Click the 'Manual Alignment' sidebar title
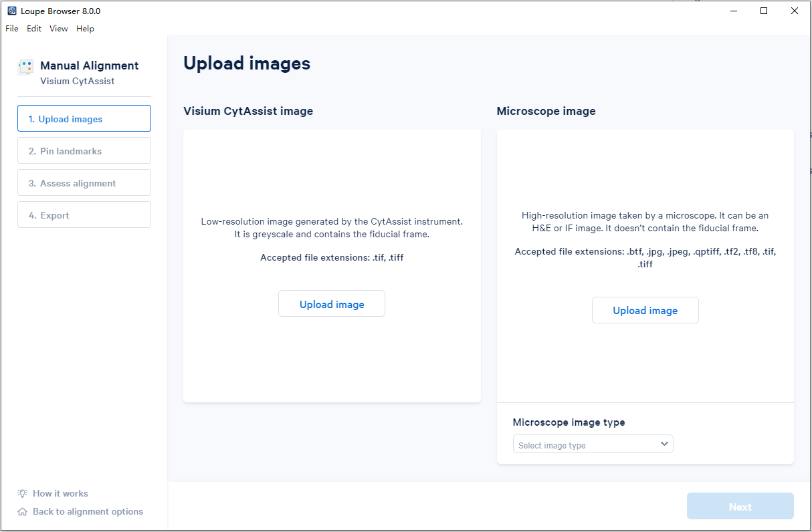 pos(90,65)
